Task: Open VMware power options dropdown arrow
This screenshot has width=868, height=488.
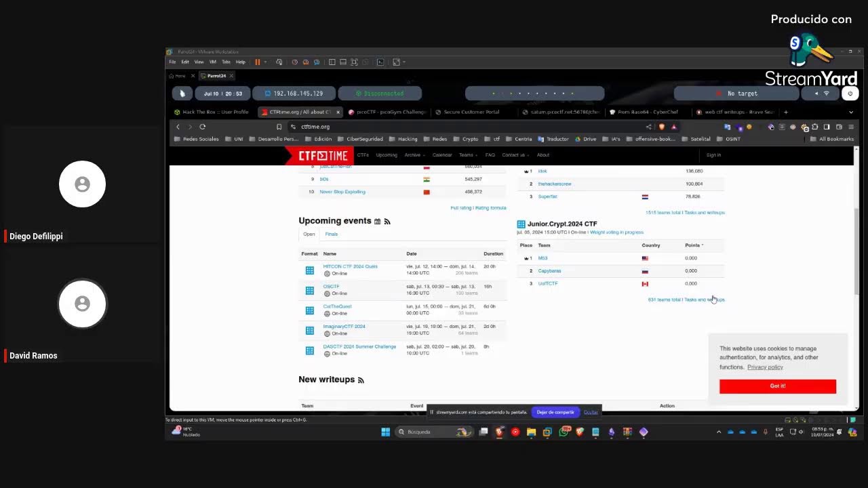Action: pyautogui.click(x=265, y=62)
